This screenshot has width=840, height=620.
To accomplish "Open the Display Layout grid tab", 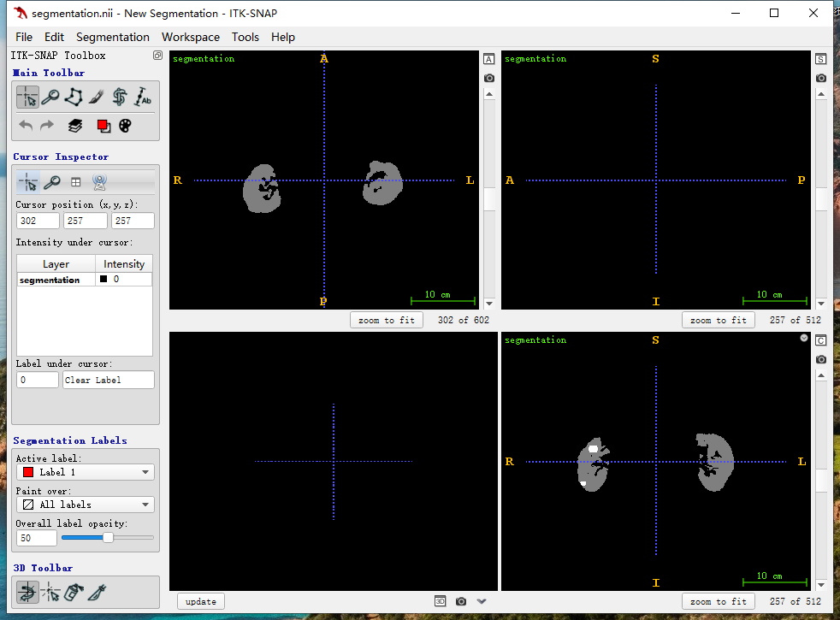I will pyautogui.click(x=76, y=182).
